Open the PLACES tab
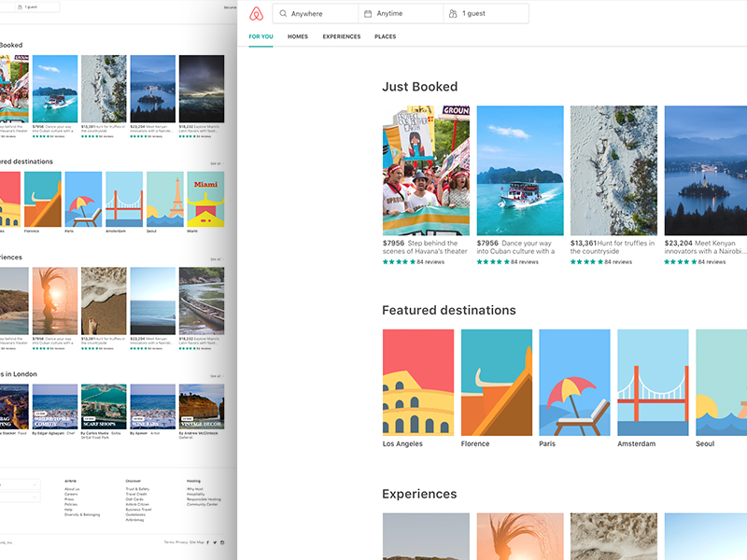 (386, 36)
